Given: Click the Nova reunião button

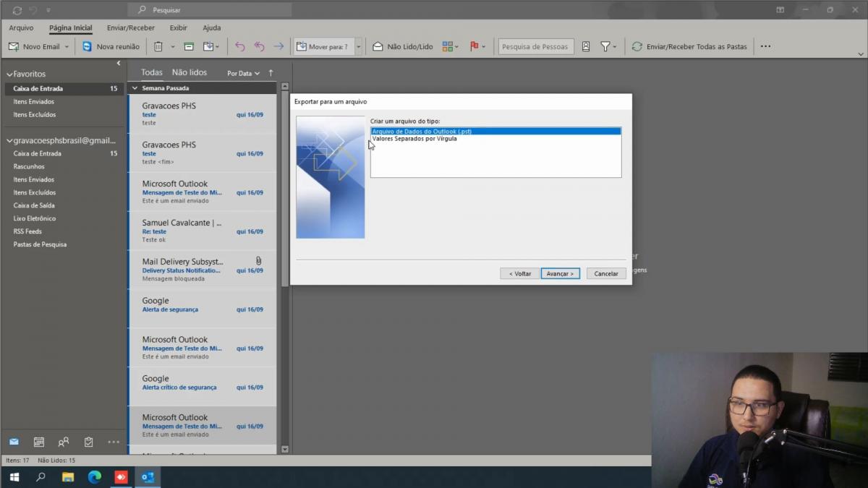Looking at the screenshot, I should 111,46.
